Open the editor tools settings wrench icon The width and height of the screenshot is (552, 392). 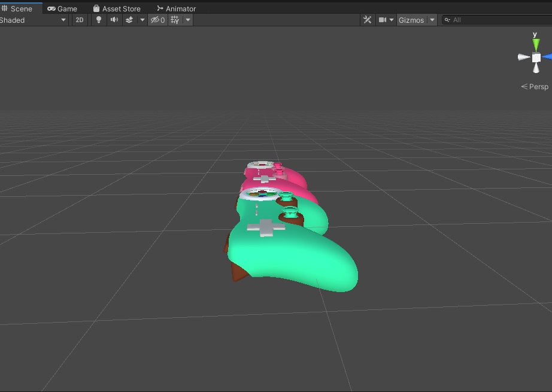coord(367,20)
